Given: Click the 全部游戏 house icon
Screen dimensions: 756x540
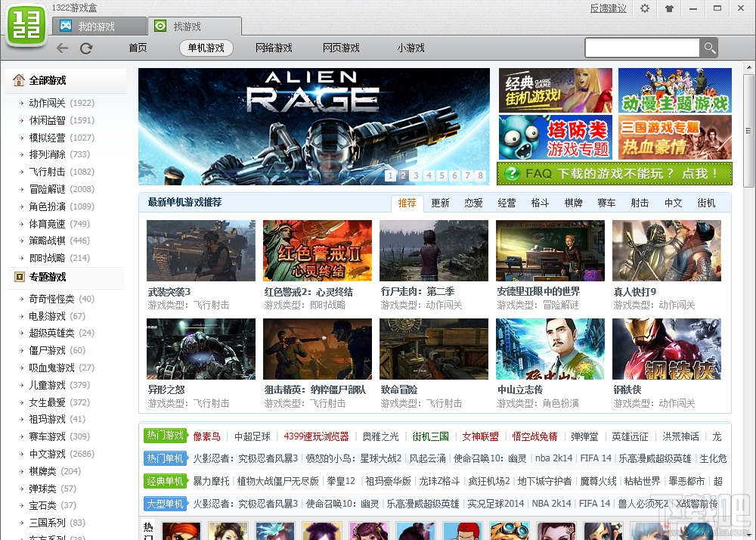Looking at the screenshot, I should (x=19, y=80).
